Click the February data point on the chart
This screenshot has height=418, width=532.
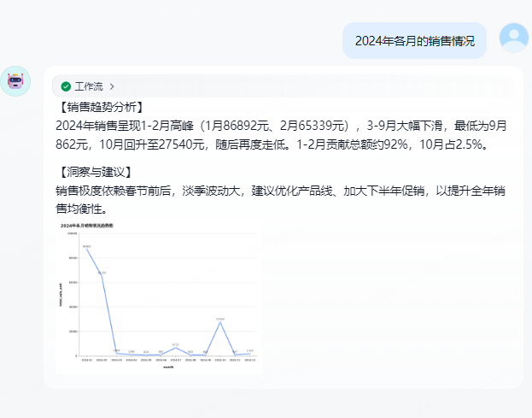click(102, 275)
